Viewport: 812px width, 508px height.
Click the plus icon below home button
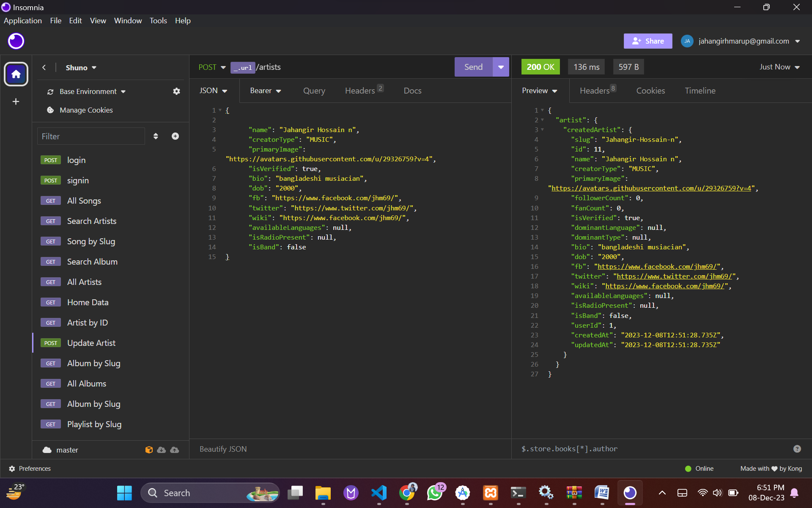click(x=16, y=102)
